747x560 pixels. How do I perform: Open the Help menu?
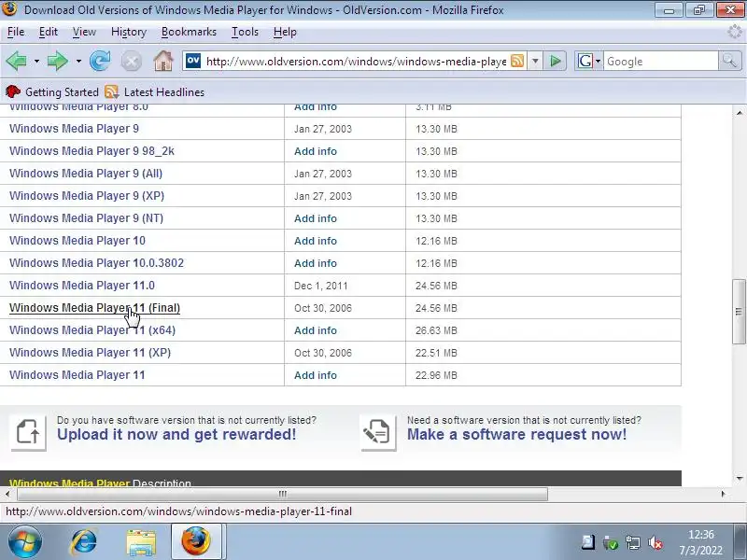coord(285,32)
